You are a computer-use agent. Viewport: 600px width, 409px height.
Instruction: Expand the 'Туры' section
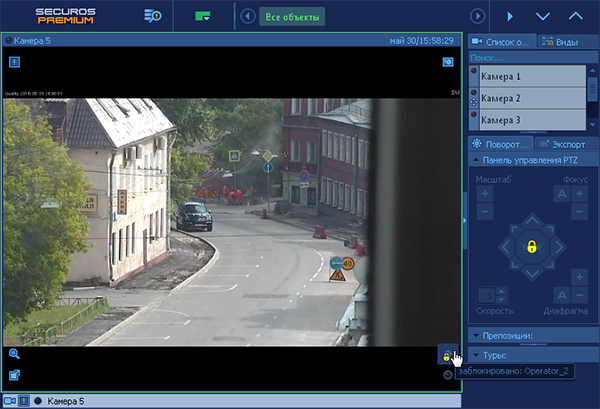click(x=532, y=355)
